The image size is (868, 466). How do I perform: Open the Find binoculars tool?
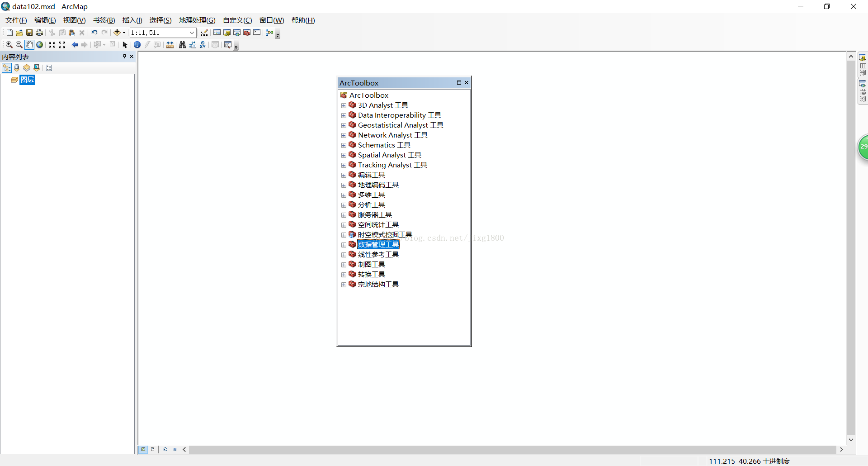pyautogui.click(x=182, y=45)
